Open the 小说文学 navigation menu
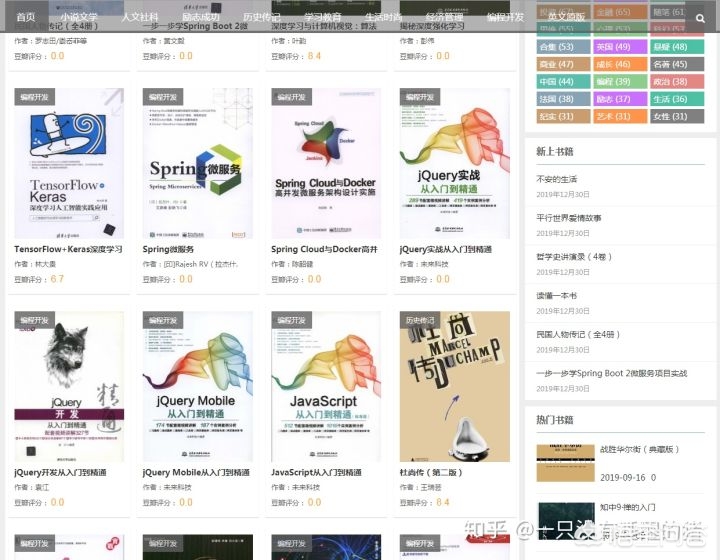Image resolution: width=720 pixels, height=560 pixels. point(79,17)
